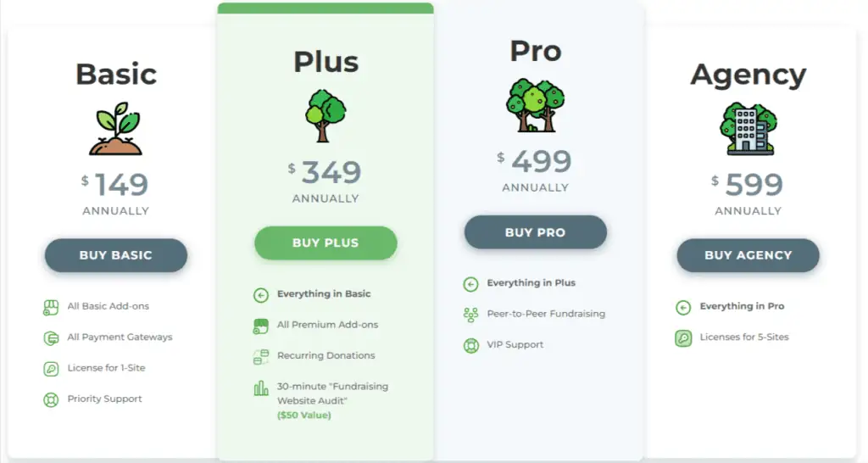Click the All Payment Gateways icon

coord(51,337)
